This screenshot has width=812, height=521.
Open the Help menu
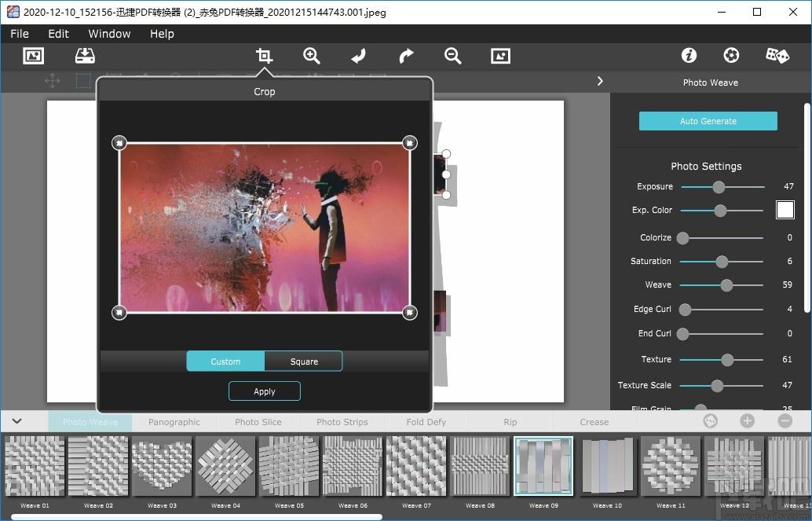162,34
